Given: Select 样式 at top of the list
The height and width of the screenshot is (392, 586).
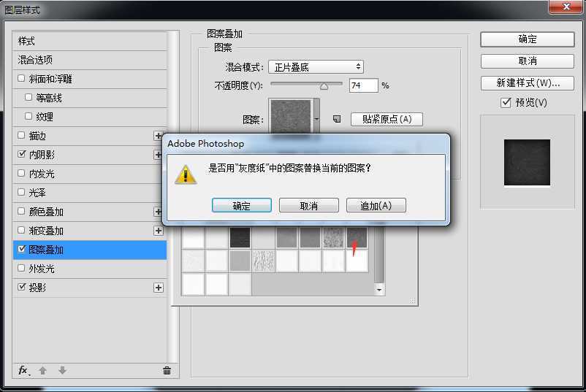Looking at the screenshot, I should [x=26, y=41].
